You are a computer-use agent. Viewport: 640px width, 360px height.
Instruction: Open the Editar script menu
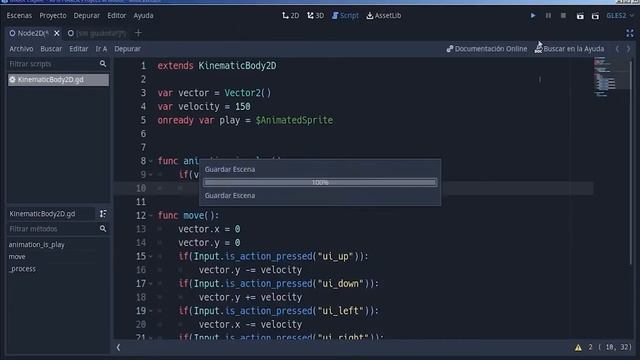78,49
